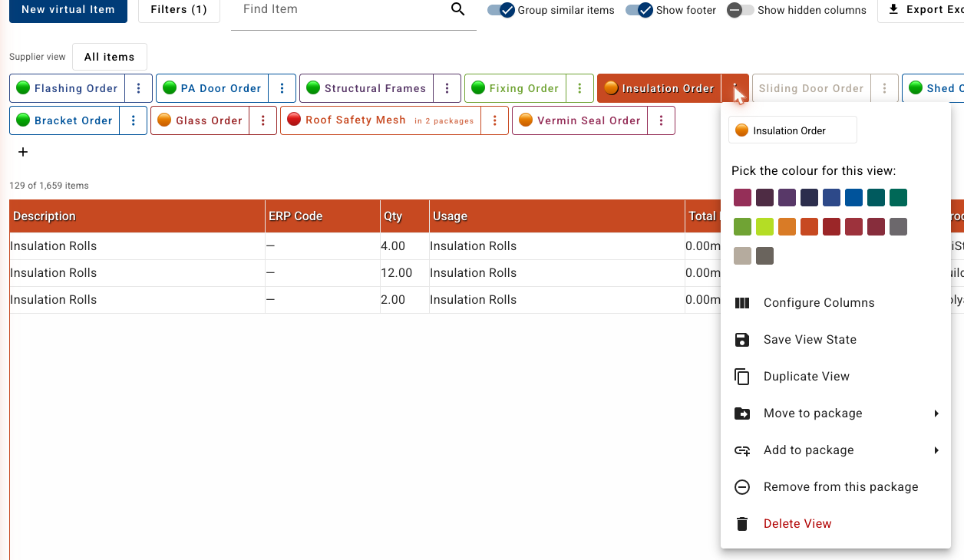Pick the light beige colour swatch
The height and width of the screenshot is (560, 964).
tap(742, 256)
